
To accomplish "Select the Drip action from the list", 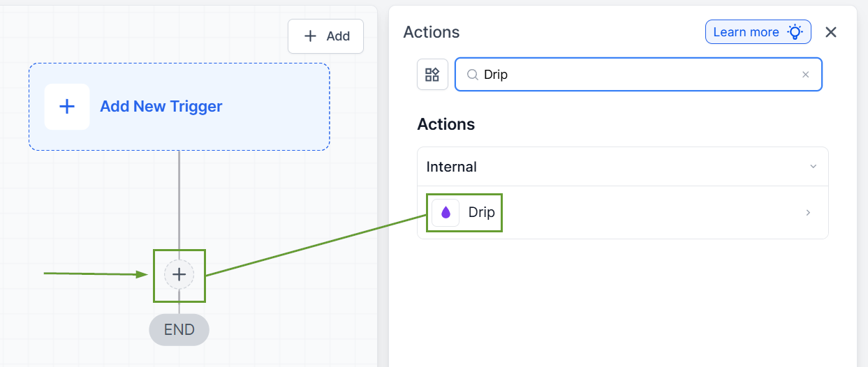I will tap(481, 212).
